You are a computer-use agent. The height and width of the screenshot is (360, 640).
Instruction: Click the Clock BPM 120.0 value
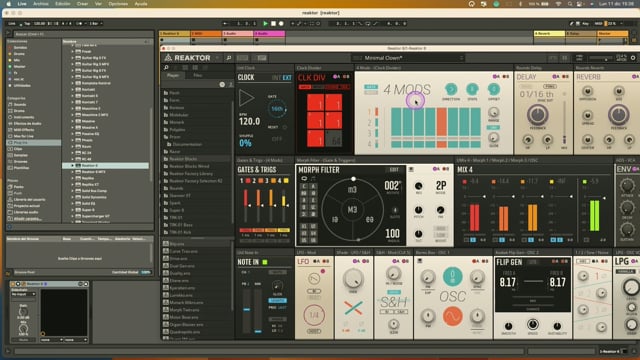pyautogui.click(x=249, y=121)
